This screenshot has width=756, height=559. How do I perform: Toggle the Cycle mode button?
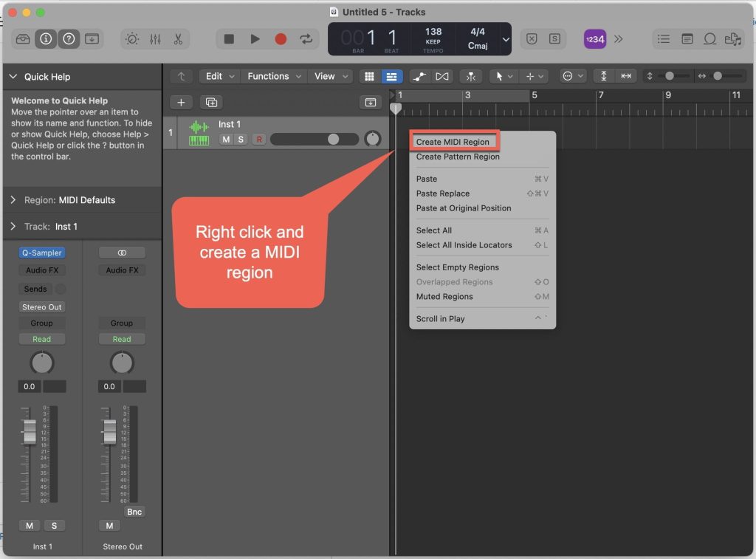(306, 39)
